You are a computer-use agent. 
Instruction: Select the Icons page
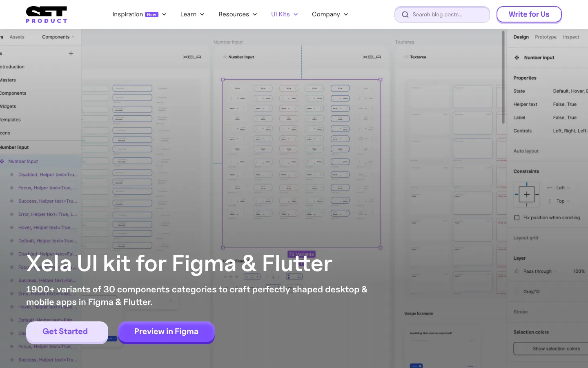tap(5, 133)
